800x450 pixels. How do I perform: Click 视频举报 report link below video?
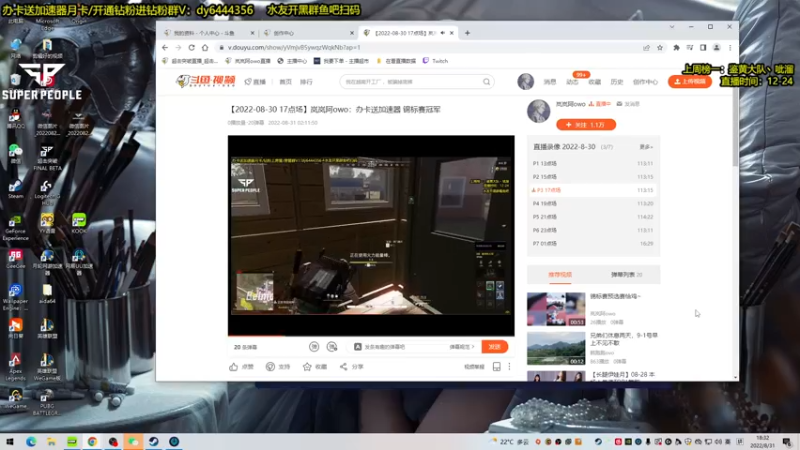(x=474, y=367)
